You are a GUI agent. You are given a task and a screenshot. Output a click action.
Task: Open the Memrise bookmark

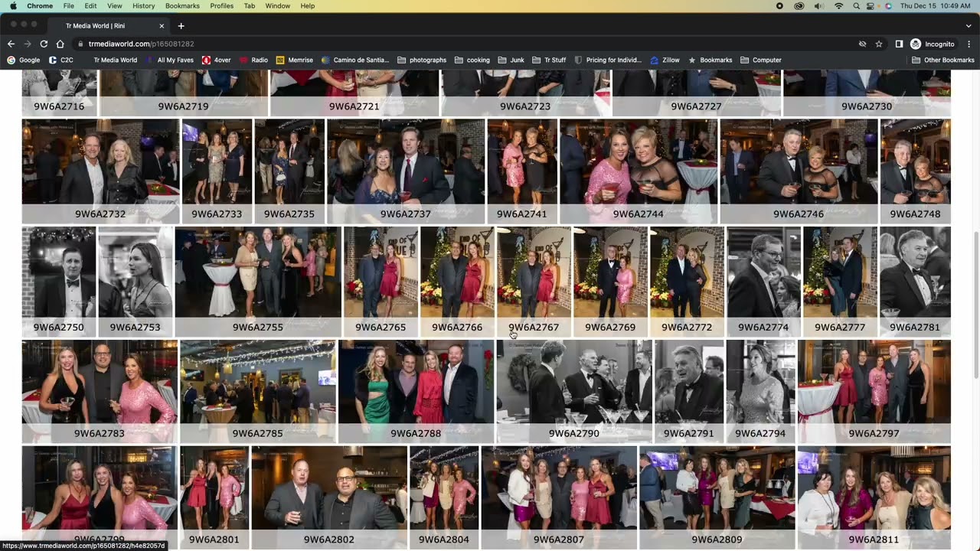(x=295, y=60)
